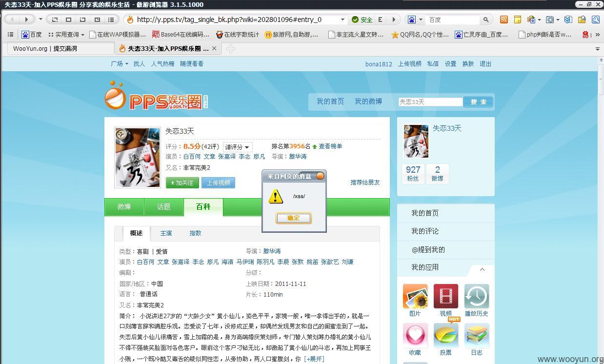Click site search field with 失恋33天
Screen dimensions: 604x364
coord(430,101)
